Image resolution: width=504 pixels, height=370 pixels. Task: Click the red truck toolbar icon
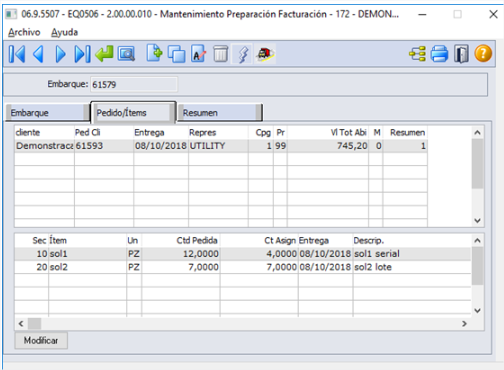coord(265,54)
